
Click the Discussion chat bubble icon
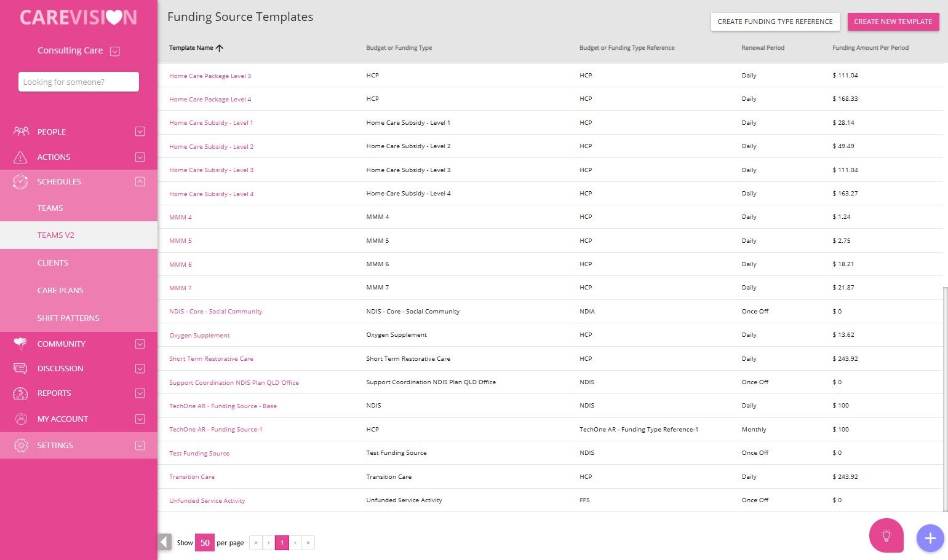click(20, 369)
